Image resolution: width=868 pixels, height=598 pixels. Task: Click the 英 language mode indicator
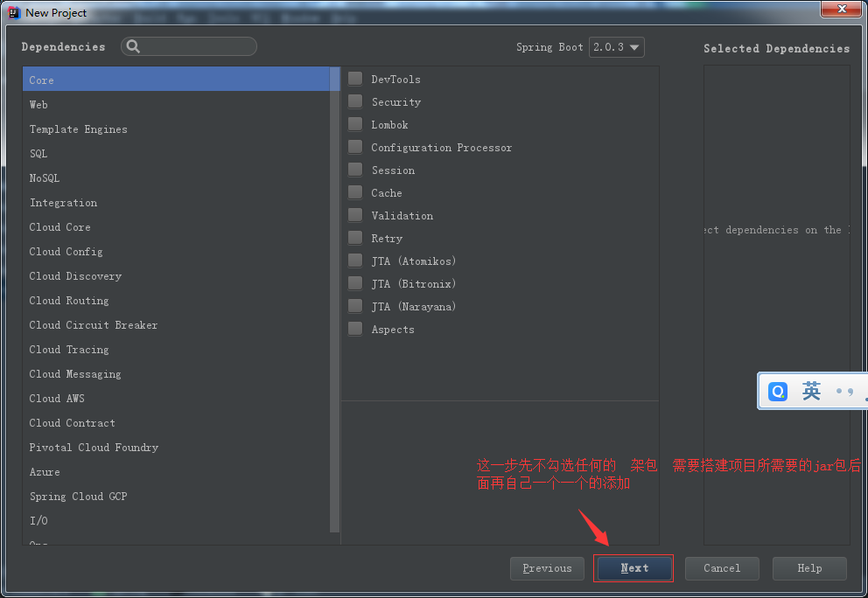pos(811,391)
